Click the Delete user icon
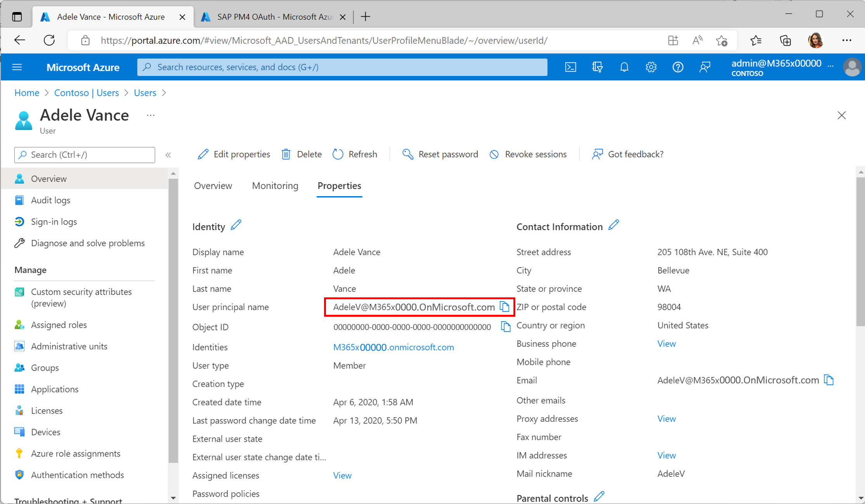Image resolution: width=865 pixels, height=504 pixels. (286, 154)
